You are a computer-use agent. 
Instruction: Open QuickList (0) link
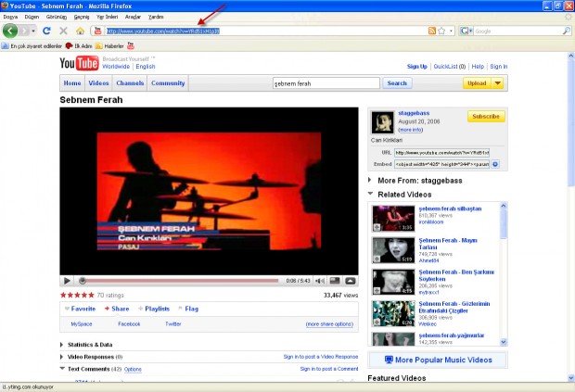point(449,67)
